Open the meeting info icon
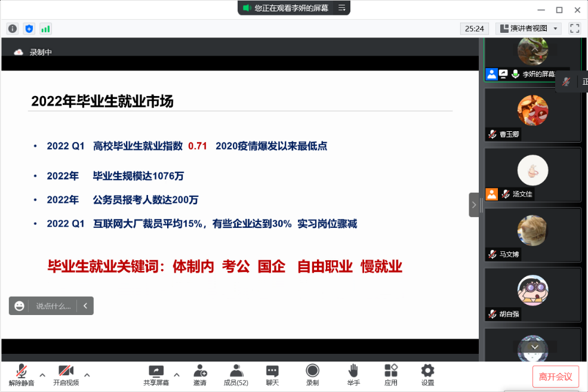The height and width of the screenshot is (392, 588). click(x=12, y=28)
